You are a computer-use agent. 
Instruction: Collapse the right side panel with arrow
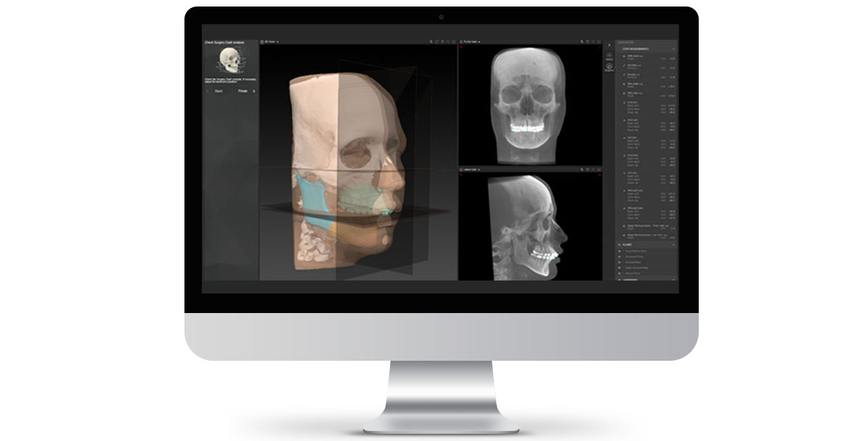(x=608, y=44)
